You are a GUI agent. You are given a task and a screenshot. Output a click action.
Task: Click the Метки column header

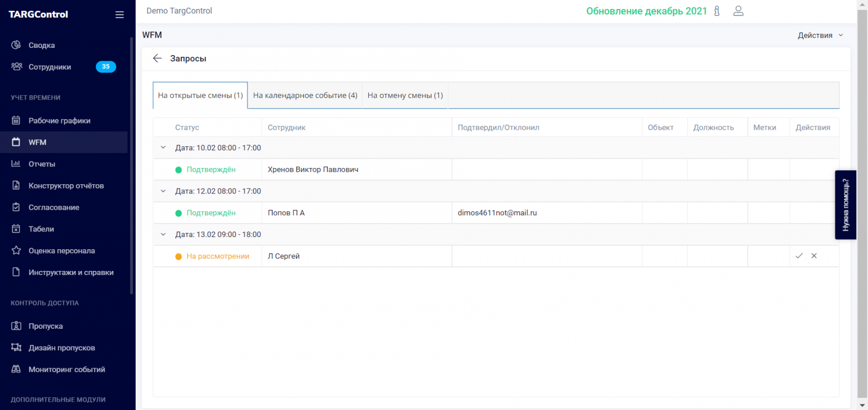point(765,127)
